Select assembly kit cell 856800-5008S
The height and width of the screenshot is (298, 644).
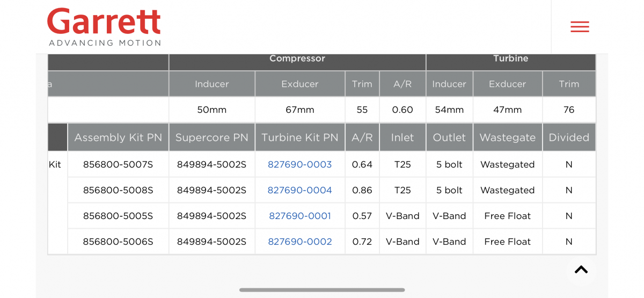click(x=118, y=191)
